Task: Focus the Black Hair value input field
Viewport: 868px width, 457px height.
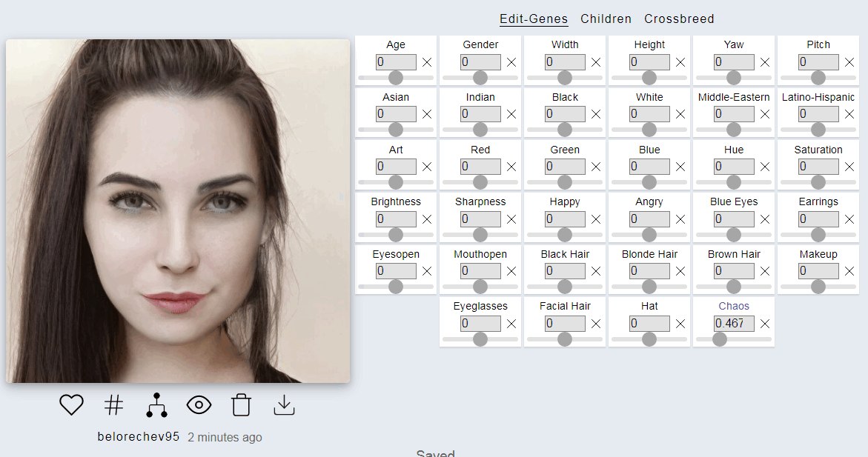Action: (x=565, y=271)
